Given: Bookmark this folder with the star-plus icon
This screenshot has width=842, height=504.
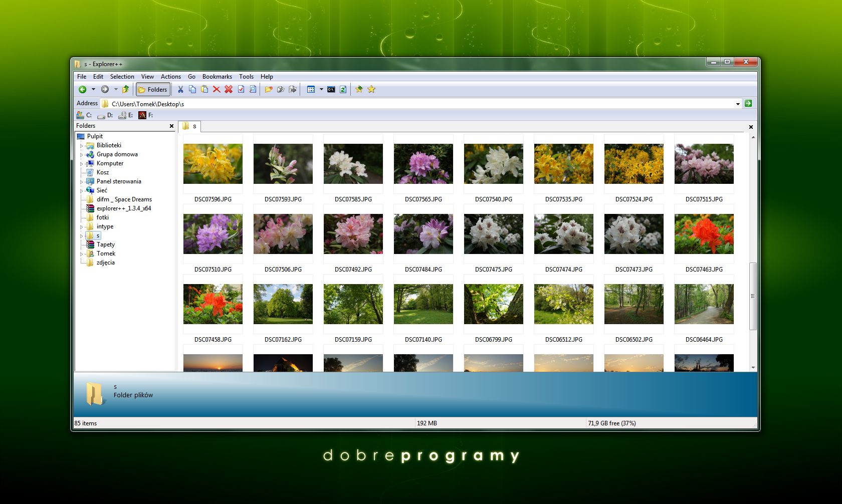Looking at the screenshot, I should pyautogui.click(x=359, y=89).
